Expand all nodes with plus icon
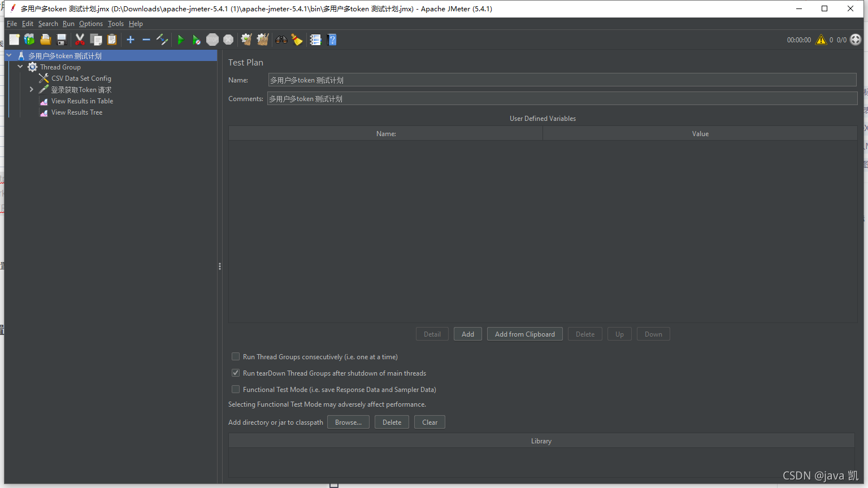868x488 pixels. [x=131, y=40]
